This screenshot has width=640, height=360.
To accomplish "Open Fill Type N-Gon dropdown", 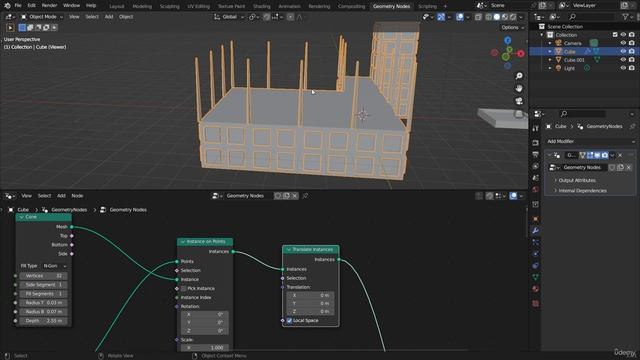I will pos(55,266).
